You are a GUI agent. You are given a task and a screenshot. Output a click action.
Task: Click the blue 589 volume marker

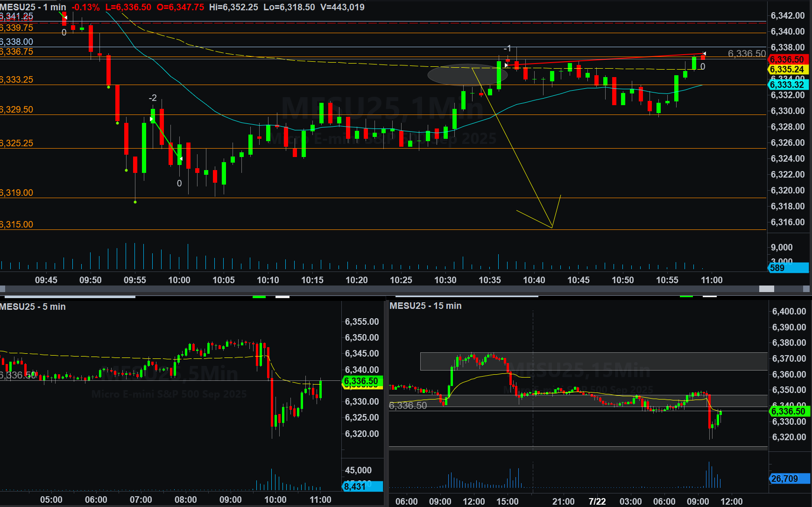click(x=788, y=268)
